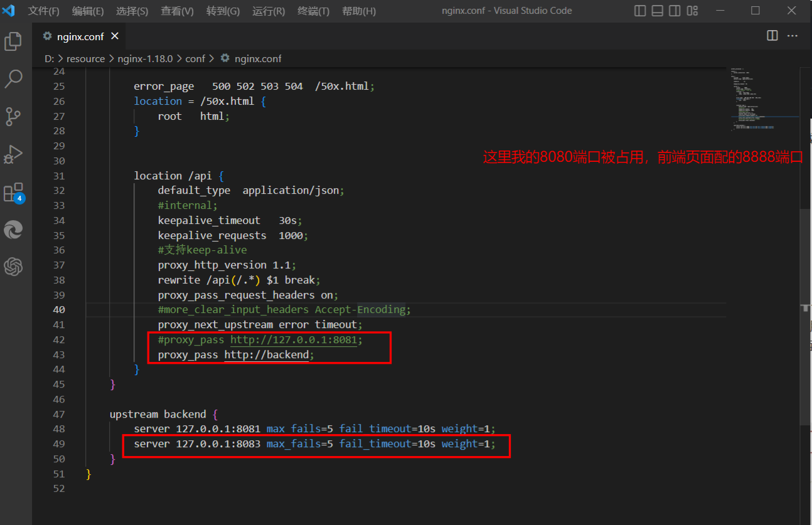The width and height of the screenshot is (812, 525).
Task: Open the 终端(T) menu
Action: [313, 11]
